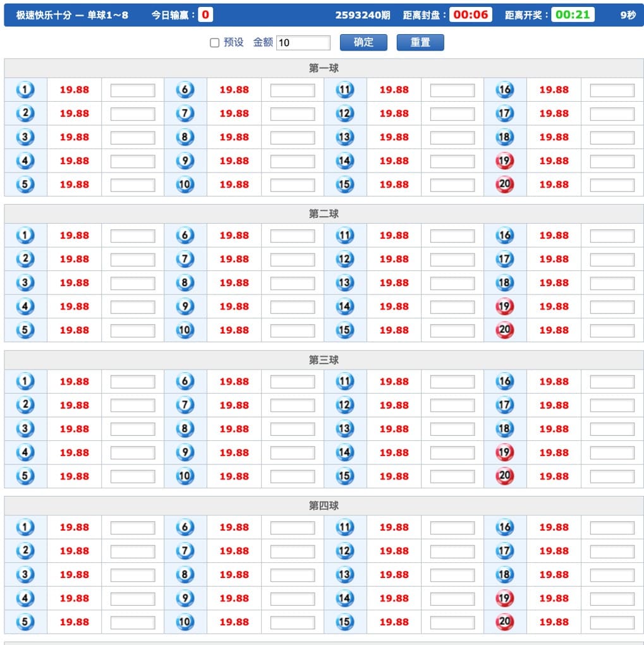Click the 极速快乐十分 title text

[x=44, y=15]
